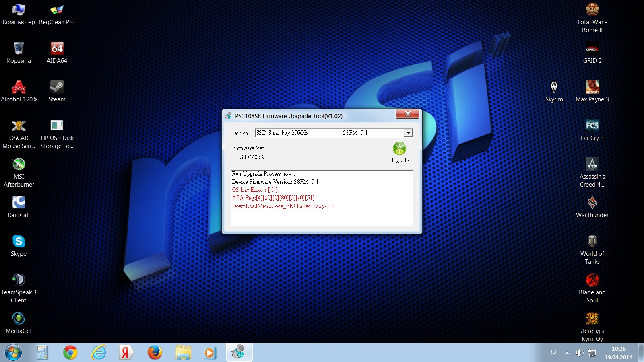The image size is (644, 362).
Task: Click the firmware tool title bar icon
Action: coord(228,116)
